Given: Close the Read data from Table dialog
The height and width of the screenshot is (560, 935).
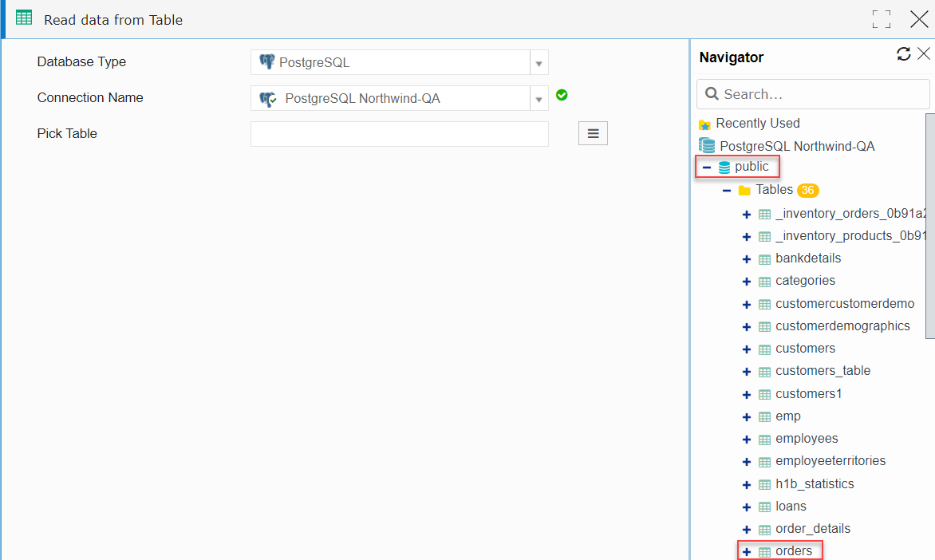Looking at the screenshot, I should pos(919,19).
